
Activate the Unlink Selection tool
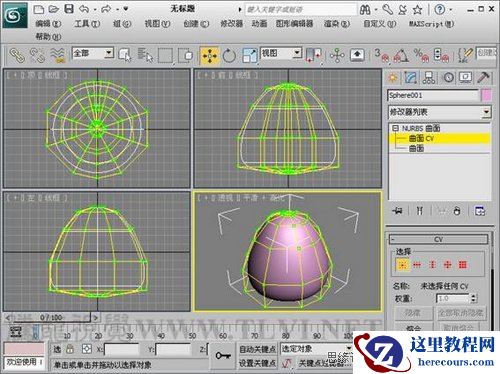point(37,56)
